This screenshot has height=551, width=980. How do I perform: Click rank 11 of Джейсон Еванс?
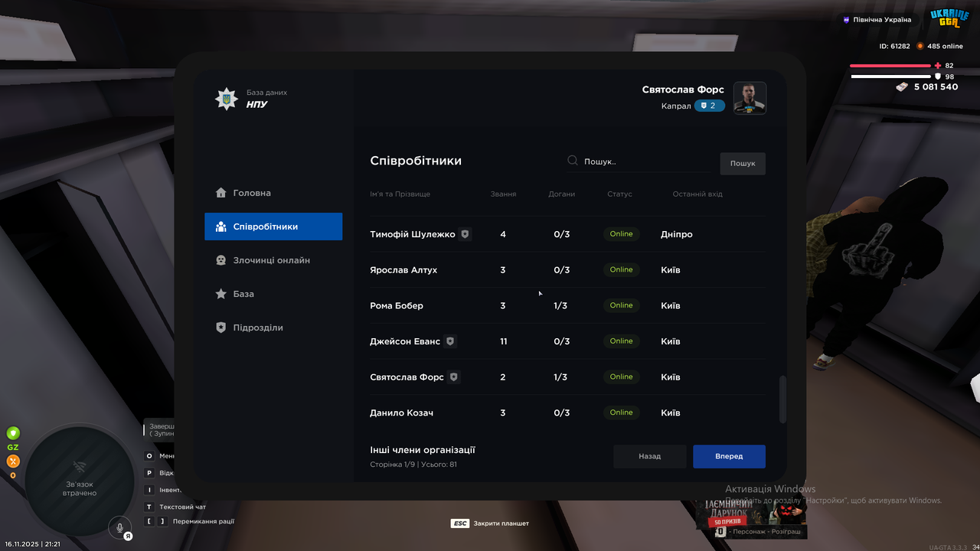pos(503,341)
